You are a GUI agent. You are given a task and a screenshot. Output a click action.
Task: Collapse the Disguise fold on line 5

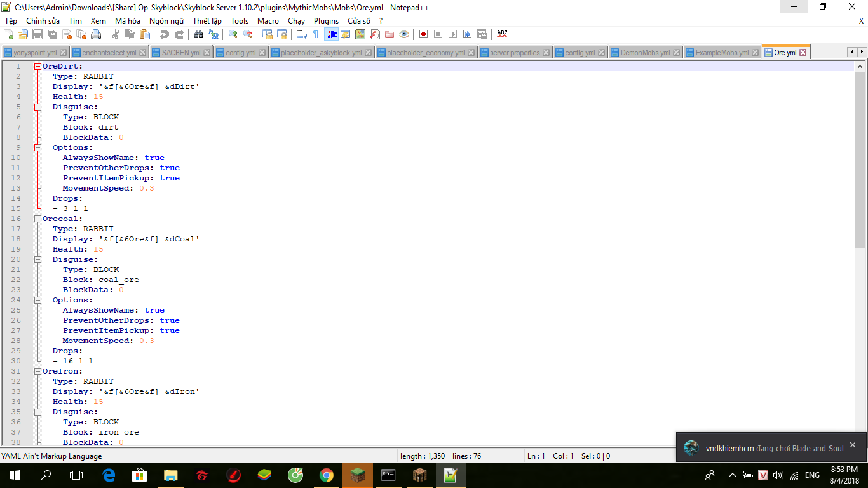38,107
